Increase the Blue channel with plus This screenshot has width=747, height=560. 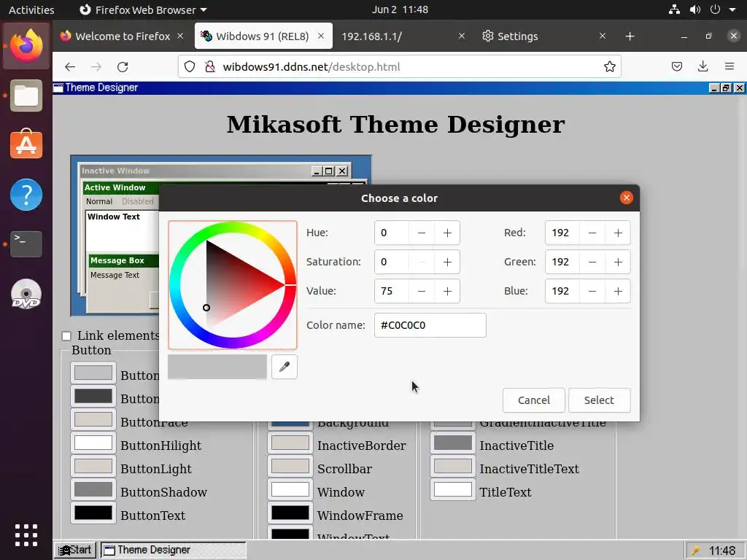pos(618,291)
